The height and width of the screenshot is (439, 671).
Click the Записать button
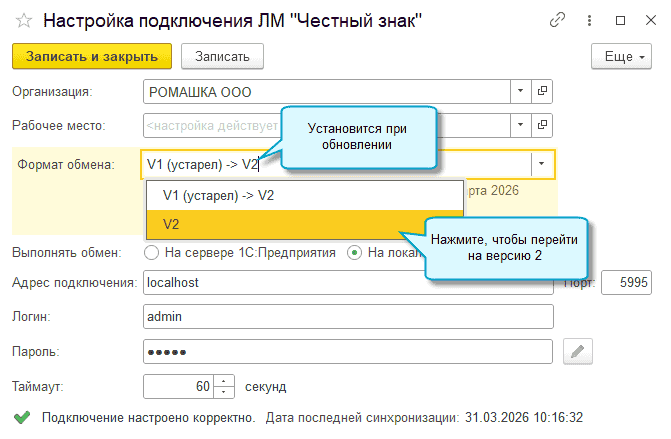(x=222, y=56)
